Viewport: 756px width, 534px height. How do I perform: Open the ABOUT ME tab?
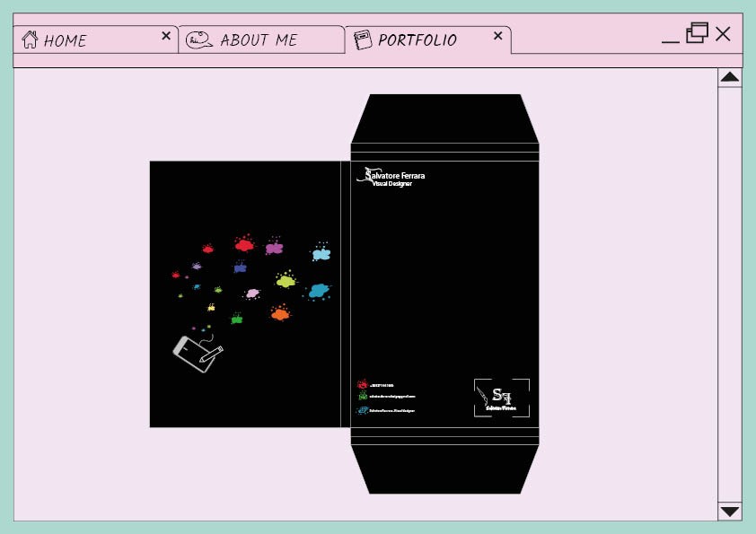point(259,40)
